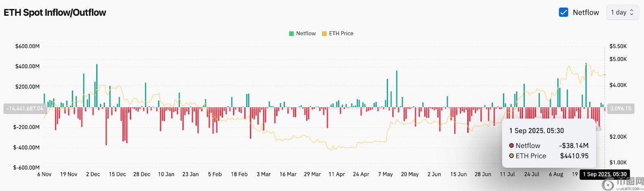The width and height of the screenshot is (644, 191).
Task: Click the ETH Spot Inflow/Outflow chart title
Action: coord(55,12)
